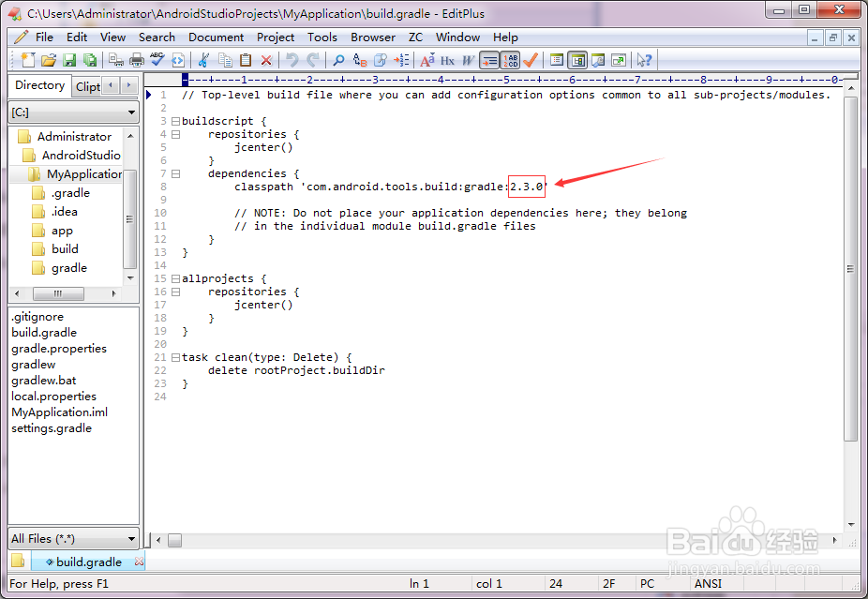Image resolution: width=868 pixels, height=599 pixels.
Task: Click the horizontal scrollbar below the folder tree
Action: click(x=58, y=292)
